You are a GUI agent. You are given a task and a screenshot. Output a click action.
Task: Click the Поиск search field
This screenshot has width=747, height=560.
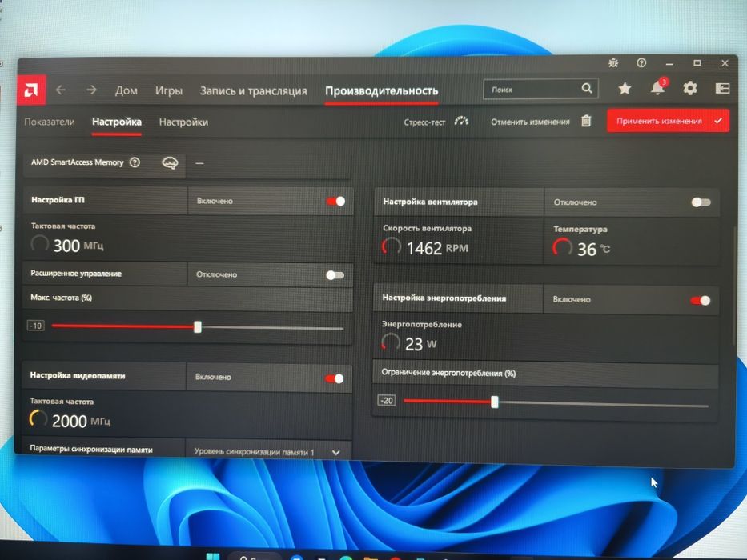click(x=540, y=89)
